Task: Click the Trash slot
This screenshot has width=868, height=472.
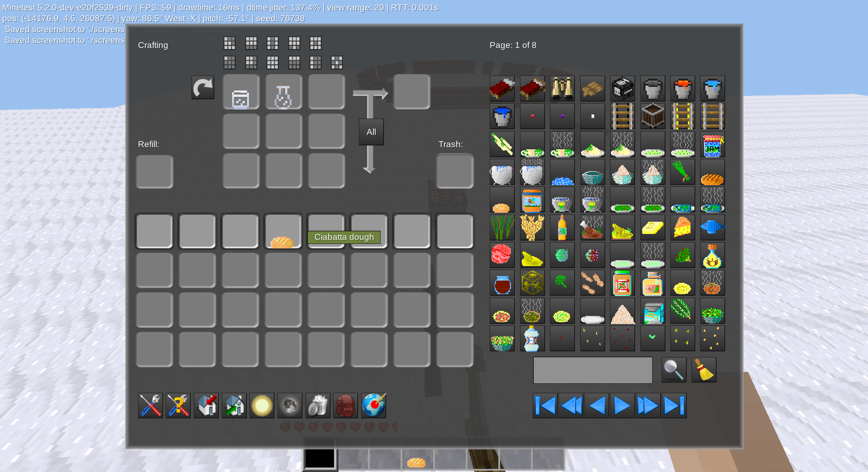Action: (x=455, y=171)
